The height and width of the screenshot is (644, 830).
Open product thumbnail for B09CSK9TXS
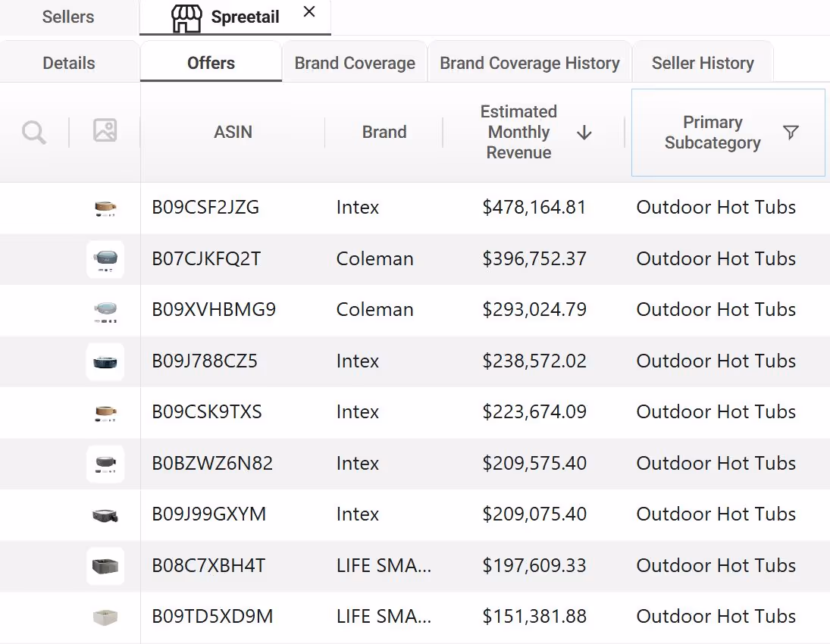tap(105, 413)
